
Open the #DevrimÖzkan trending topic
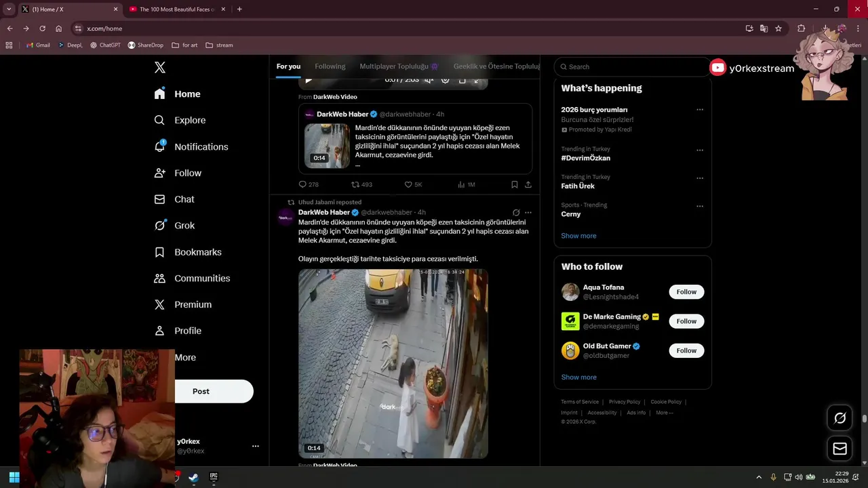coord(586,158)
